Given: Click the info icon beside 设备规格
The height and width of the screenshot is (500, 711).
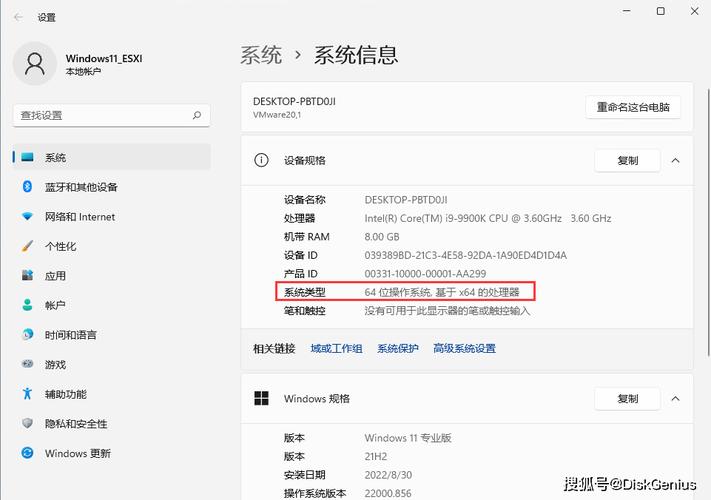Looking at the screenshot, I should click(261, 160).
